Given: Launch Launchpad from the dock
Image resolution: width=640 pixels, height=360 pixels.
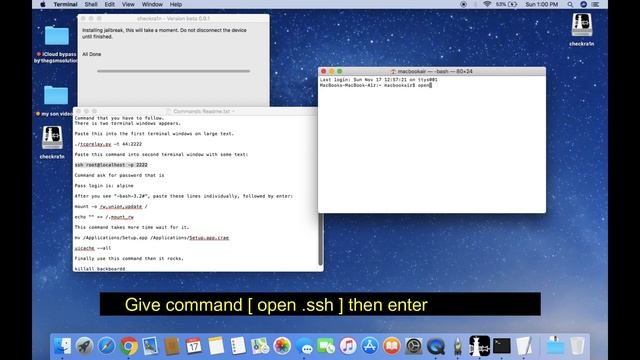Looking at the screenshot, I should [84, 346].
